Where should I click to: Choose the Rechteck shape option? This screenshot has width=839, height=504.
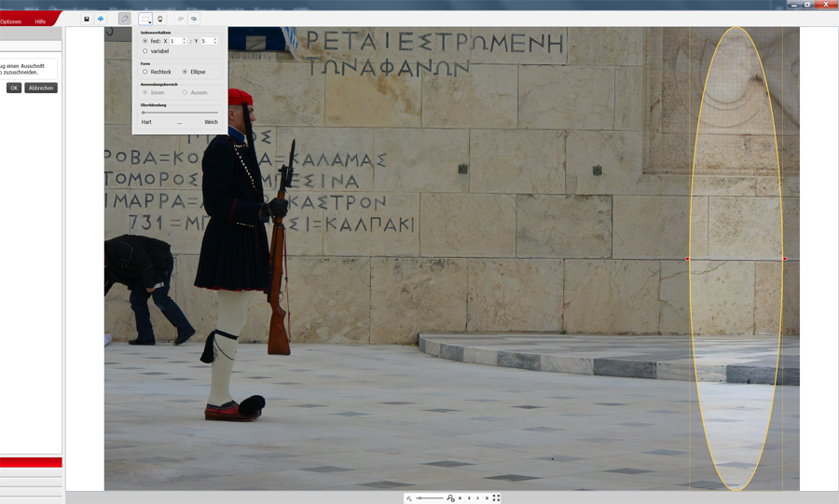(145, 72)
